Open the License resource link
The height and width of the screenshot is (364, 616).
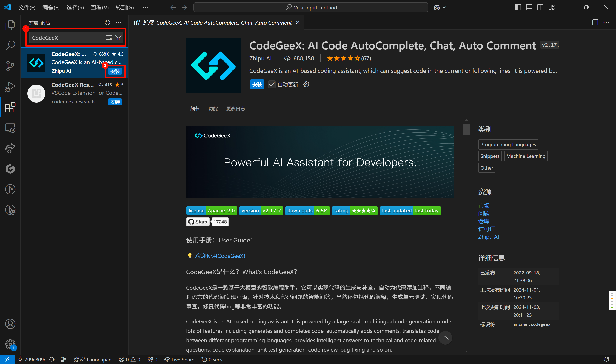486,229
